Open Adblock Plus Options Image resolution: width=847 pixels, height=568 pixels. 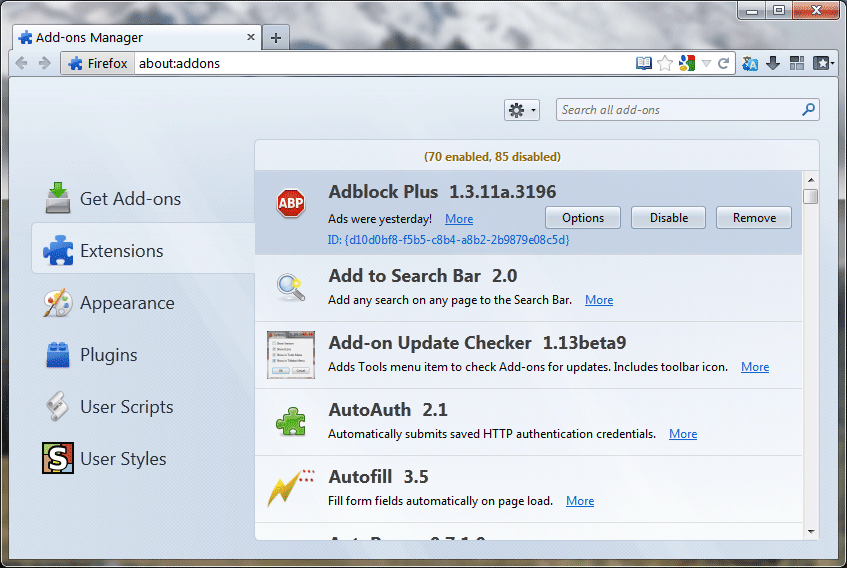583,218
